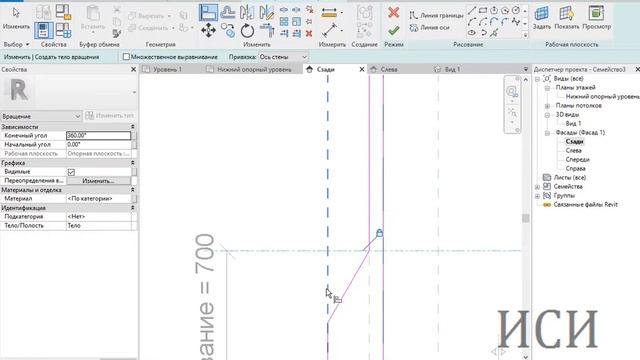Choose the straight Line draw tool
This screenshot has height=360, width=640.
click(x=472, y=10)
